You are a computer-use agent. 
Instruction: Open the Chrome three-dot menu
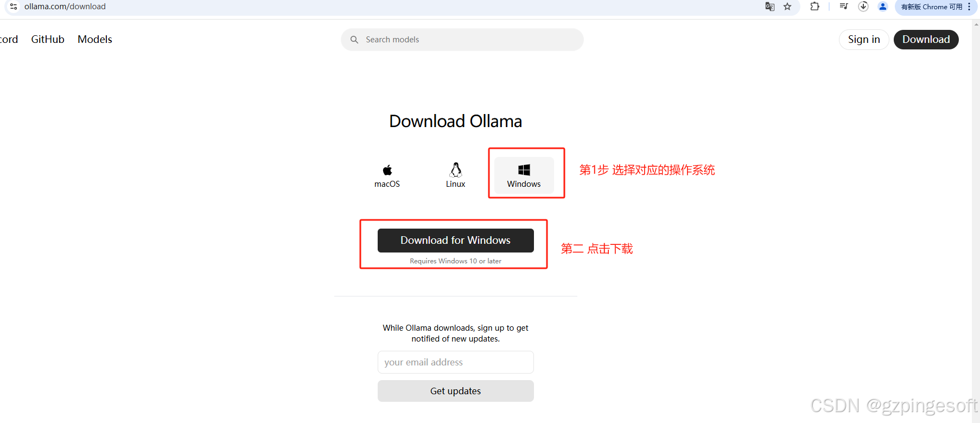(x=969, y=7)
